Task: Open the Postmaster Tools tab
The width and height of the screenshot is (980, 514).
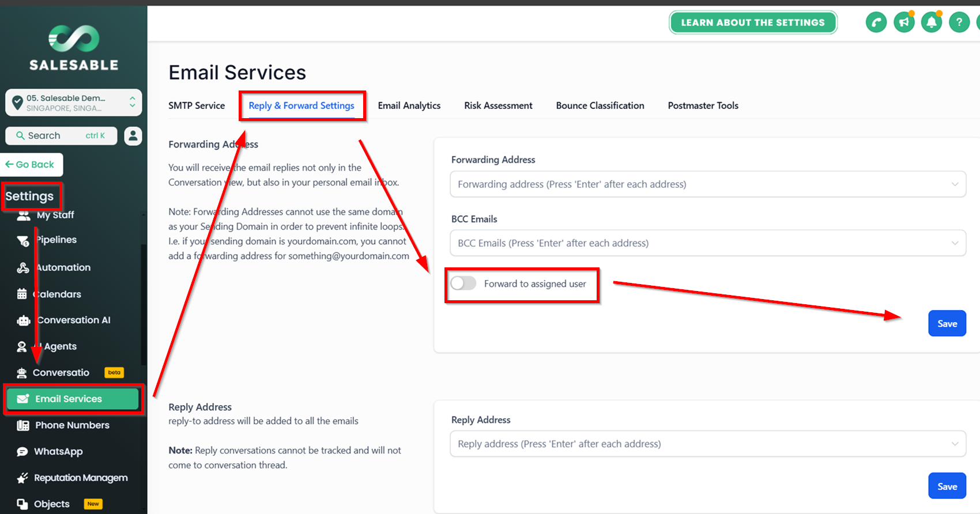Action: pos(703,105)
